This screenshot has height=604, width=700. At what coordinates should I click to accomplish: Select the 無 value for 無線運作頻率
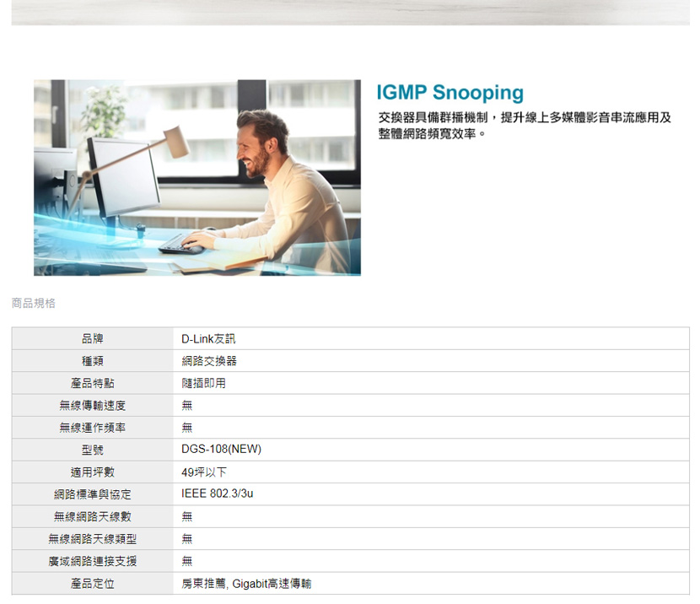coord(187,428)
